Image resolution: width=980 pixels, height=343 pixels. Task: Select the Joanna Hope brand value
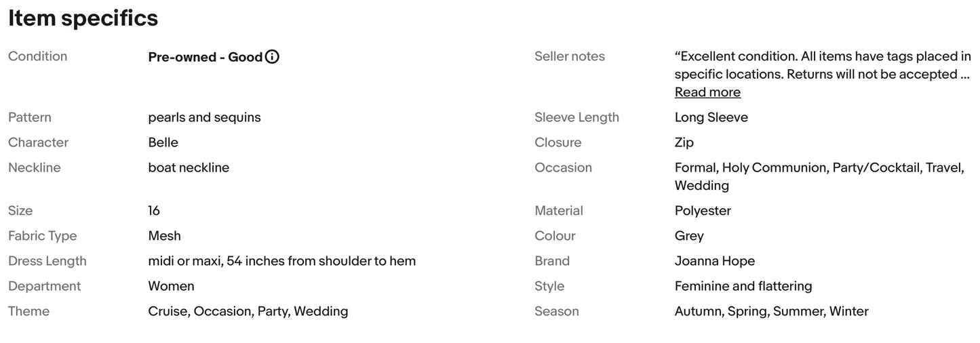[x=715, y=261]
